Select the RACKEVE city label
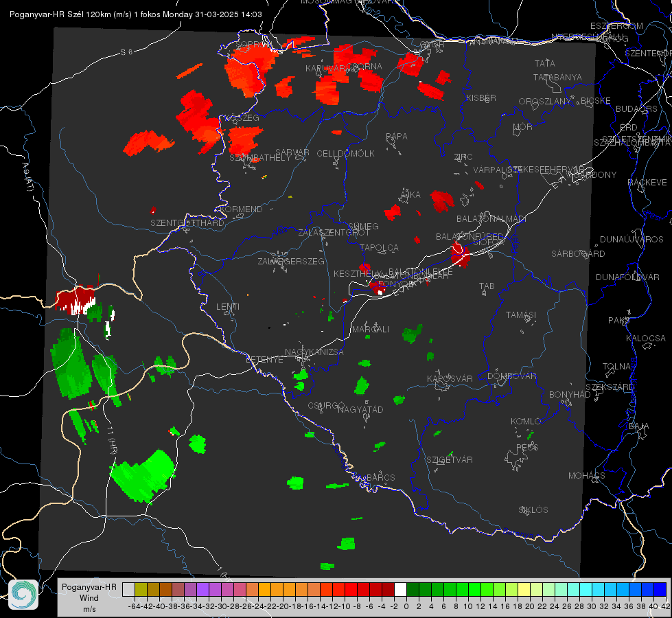672x618 pixels. tap(647, 182)
